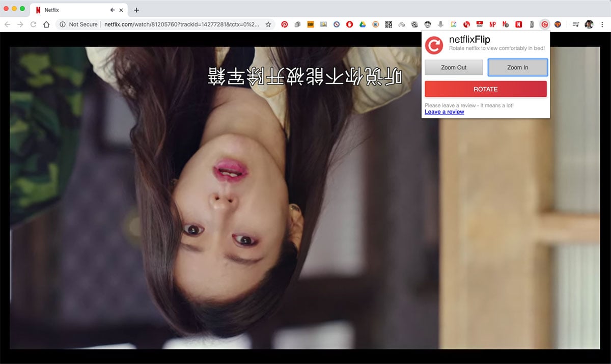Click the EXIF viewer extension icon
This screenshot has height=364, width=611.
[310, 24]
